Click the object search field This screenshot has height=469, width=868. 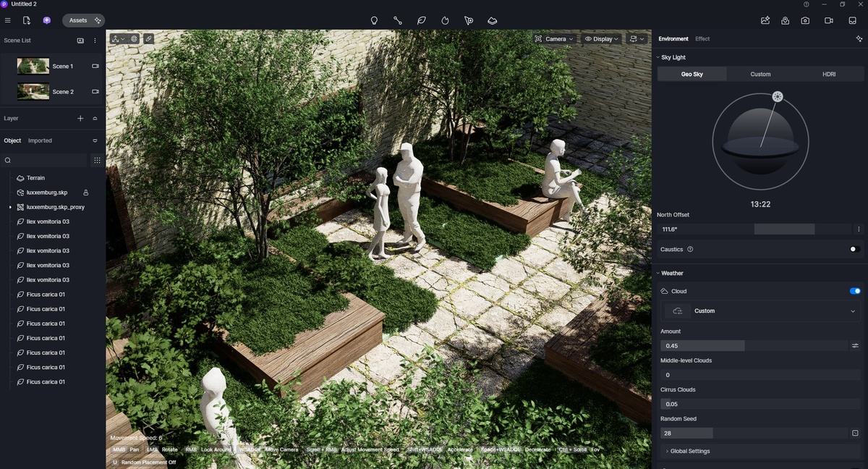[45, 161]
